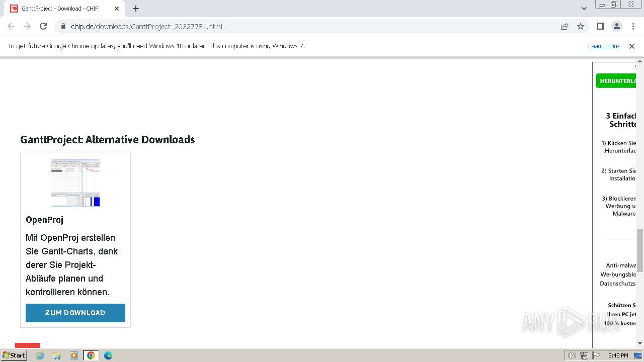Open the Action Center flag icon
644x362 pixels.
(596, 355)
